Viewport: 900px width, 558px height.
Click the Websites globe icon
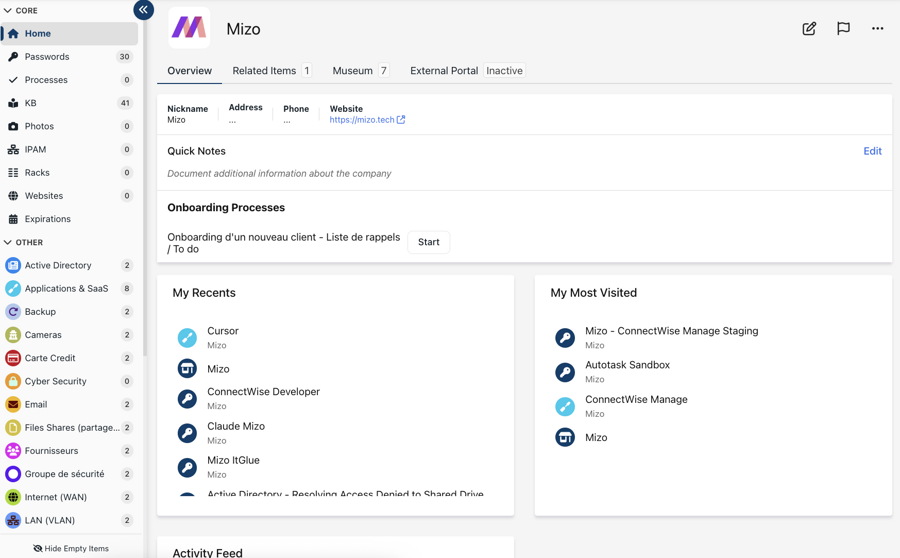pos(13,196)
